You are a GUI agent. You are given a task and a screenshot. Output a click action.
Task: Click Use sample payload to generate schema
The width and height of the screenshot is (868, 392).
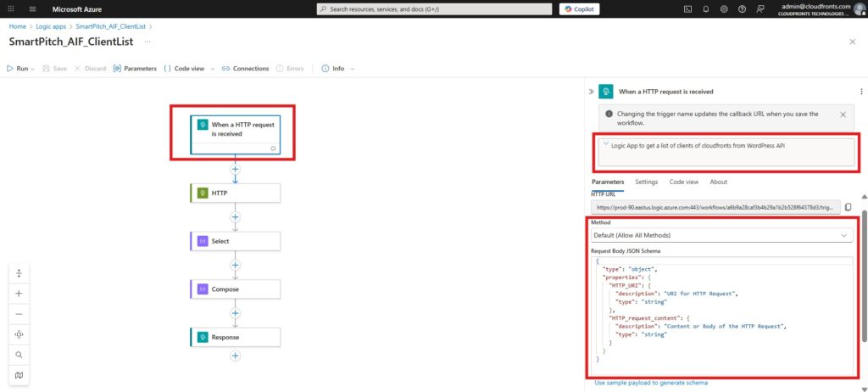pos(650,383)
